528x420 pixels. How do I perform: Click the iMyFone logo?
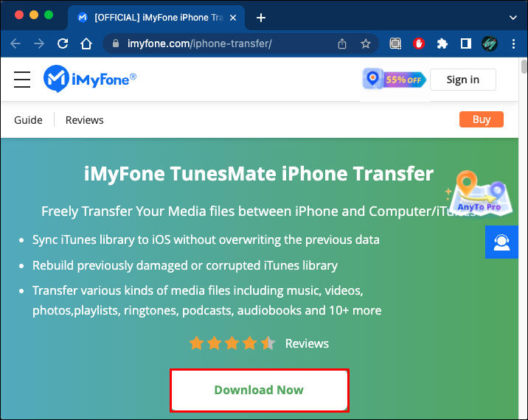click(90, 79)
